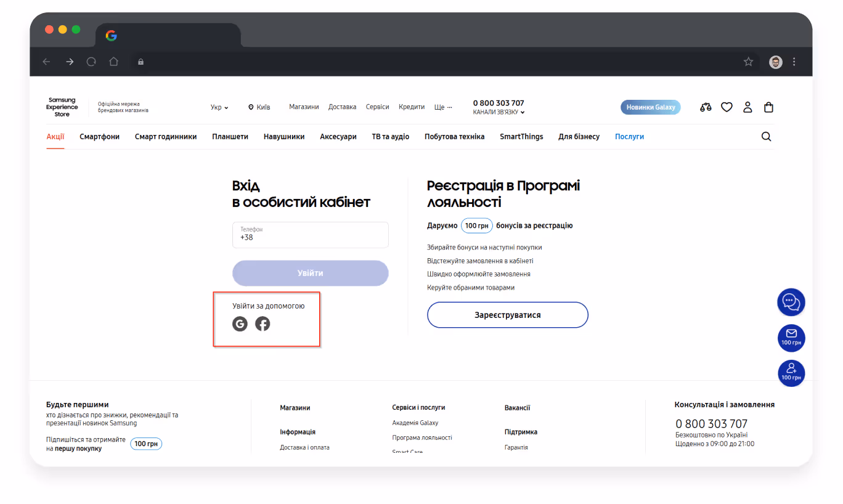Open the footer Гарантія link
The height and width of the screenshot is (504, 843).
click(516, 447)
